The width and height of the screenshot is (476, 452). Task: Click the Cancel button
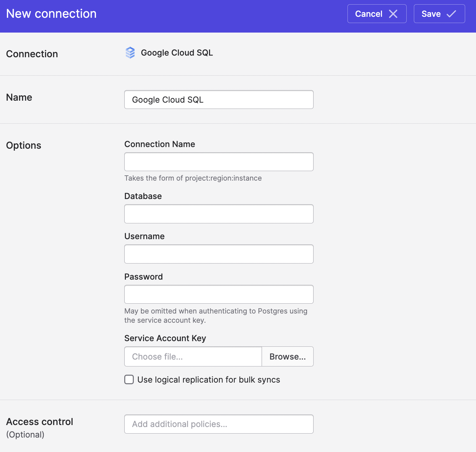click(x=377, y=14)
